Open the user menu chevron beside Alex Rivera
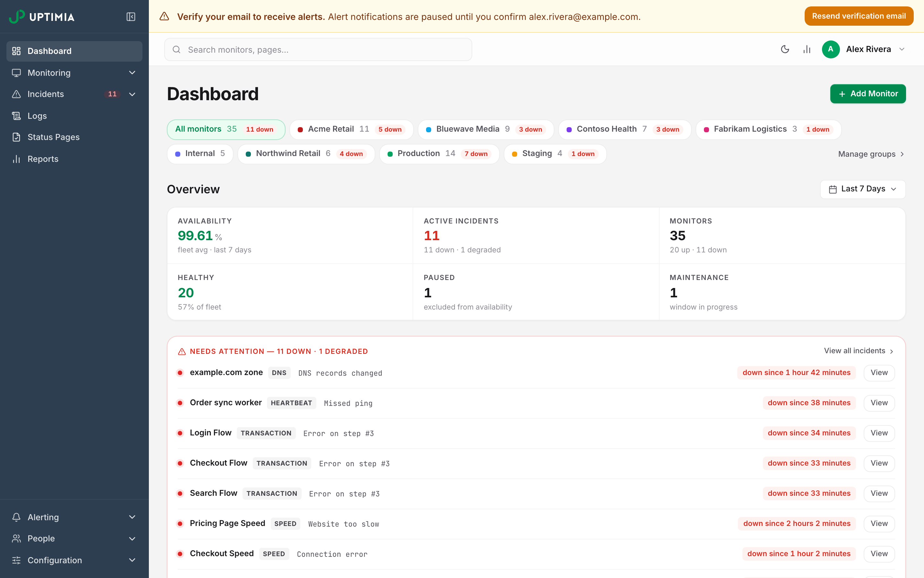The width and height of the screenshot is (924, 578). tap(902, 49)
